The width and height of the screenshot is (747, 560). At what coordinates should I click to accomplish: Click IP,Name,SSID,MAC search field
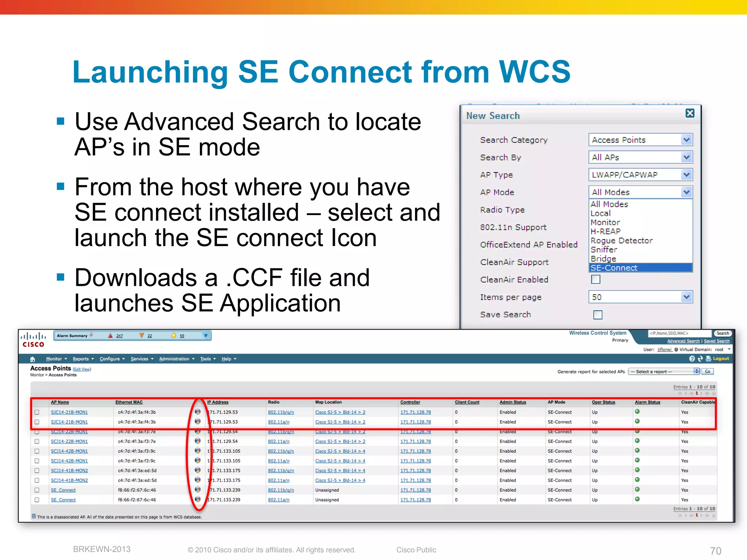tap(680, 333)
